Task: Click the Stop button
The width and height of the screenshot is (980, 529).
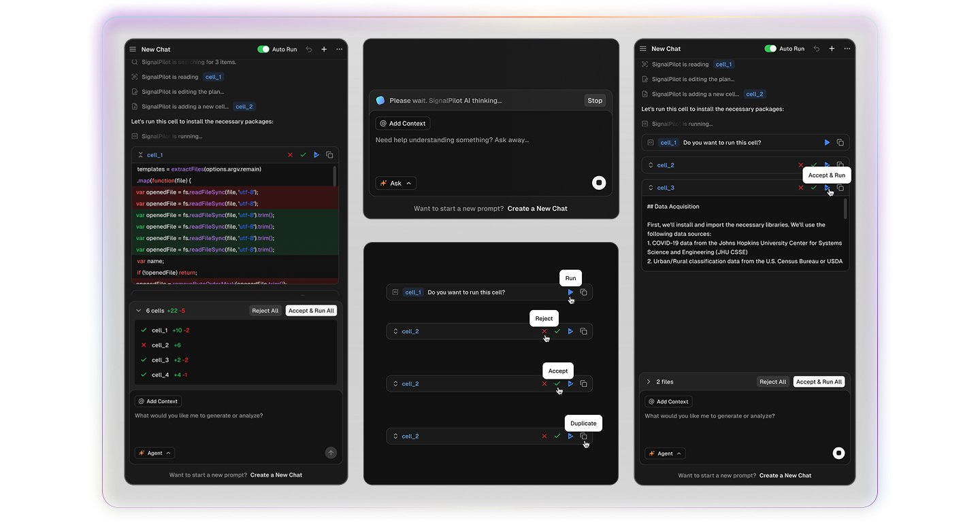Action: tap(595, 101)
